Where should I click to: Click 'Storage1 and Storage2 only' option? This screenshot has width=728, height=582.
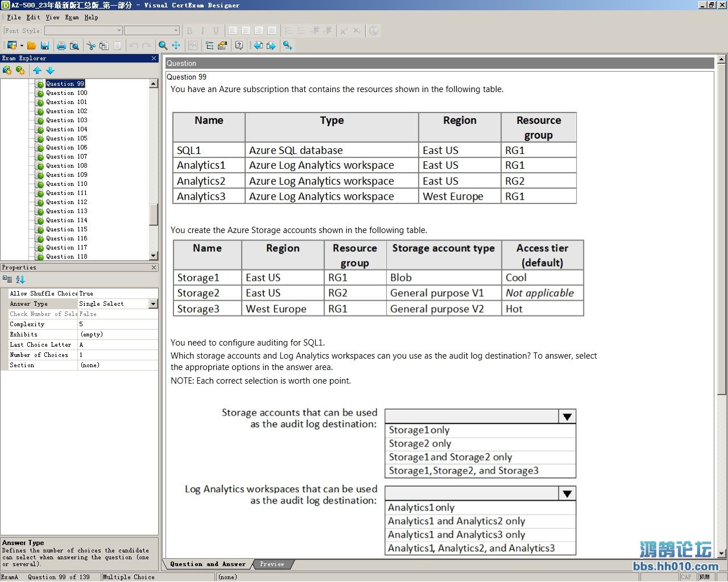point(450,458)
